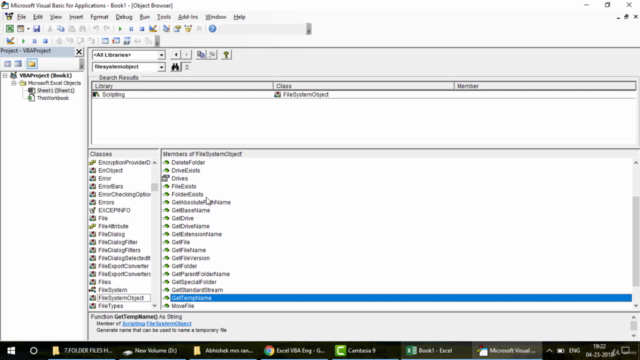Run macro with the green Run arrow in Standard toolbar
This screenshot has width=640, height=360.
pos(120,29)
